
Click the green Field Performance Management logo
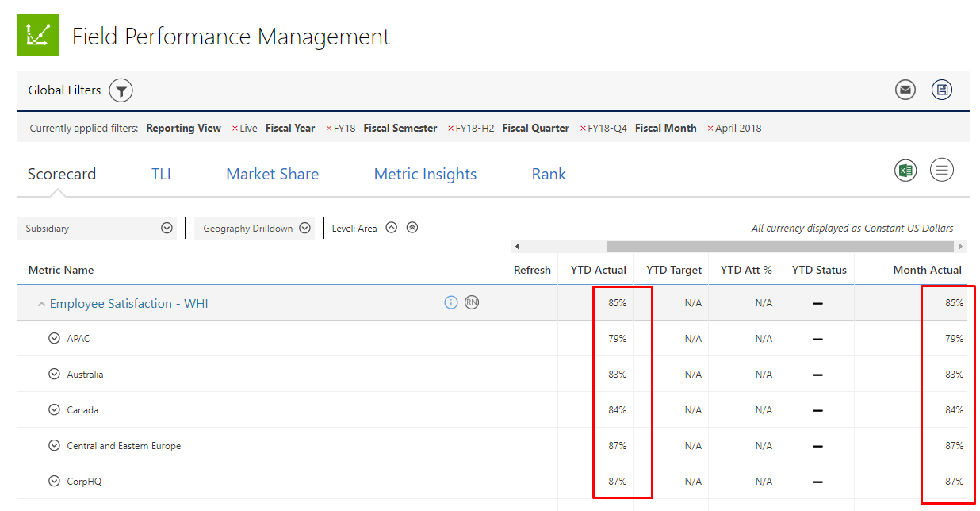[x=37, y=35]
